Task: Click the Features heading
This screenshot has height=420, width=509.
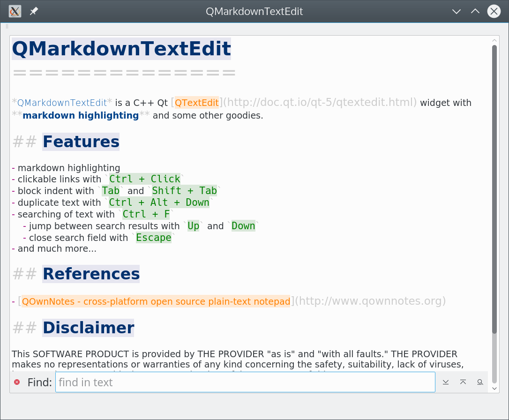Action: [x=81, y=142]
